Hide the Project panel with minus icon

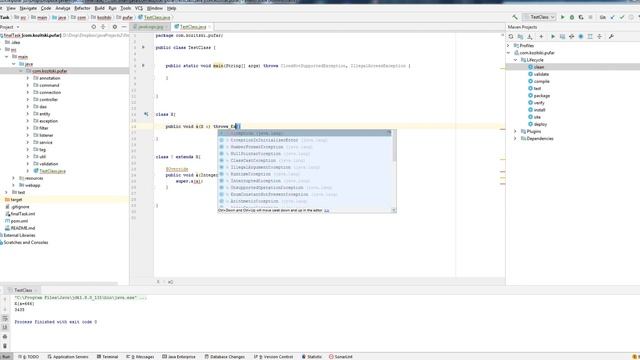124,27
